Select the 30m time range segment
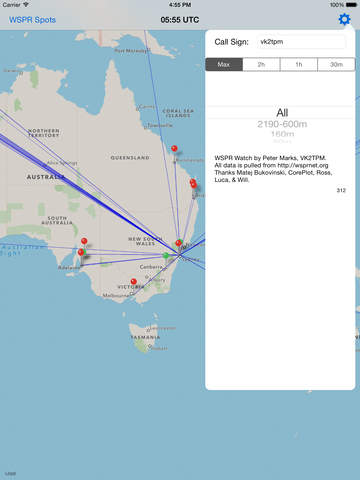Screen dimensions: 360x480 [x=336, y=64]
